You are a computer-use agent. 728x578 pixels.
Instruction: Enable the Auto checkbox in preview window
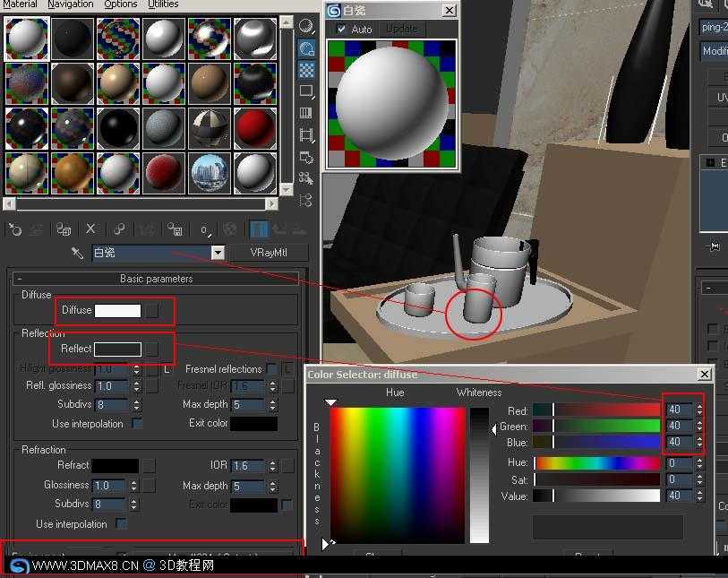click(x=341, y=29)
